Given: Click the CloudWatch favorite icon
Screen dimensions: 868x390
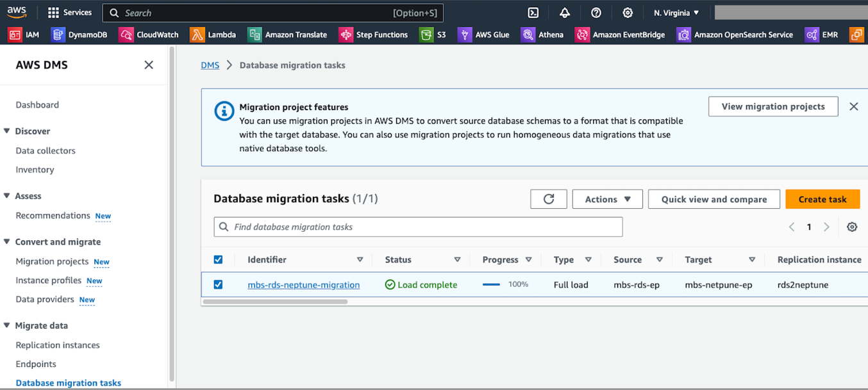Looking at the screenshot, I should [126, 35].
